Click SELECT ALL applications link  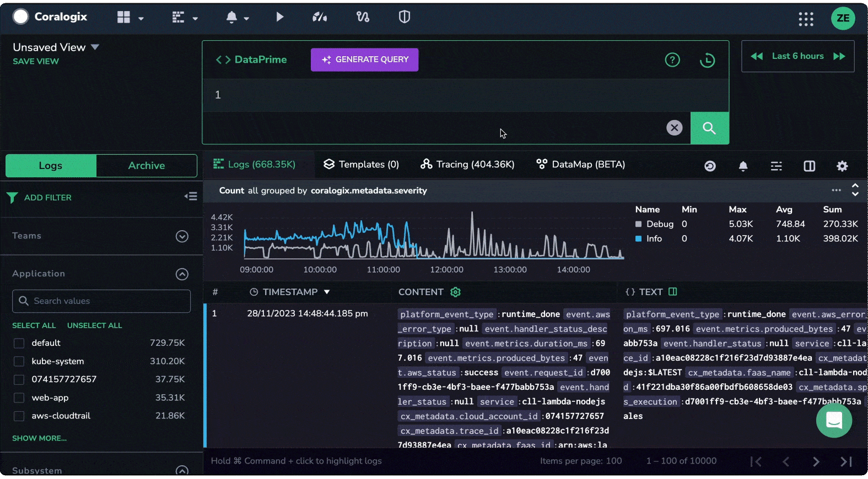click(x=34, y=325)
